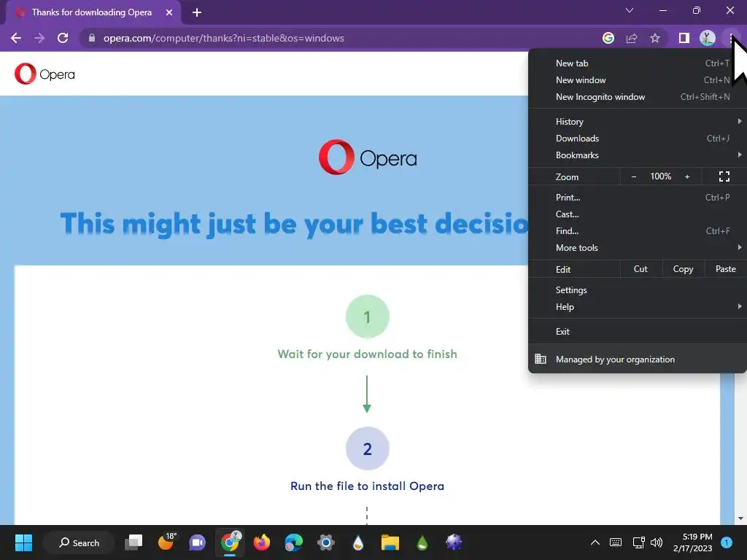Click the forward navigation arrow
The height and width of the screenshot is (560, 747).
tap(39, 38)
